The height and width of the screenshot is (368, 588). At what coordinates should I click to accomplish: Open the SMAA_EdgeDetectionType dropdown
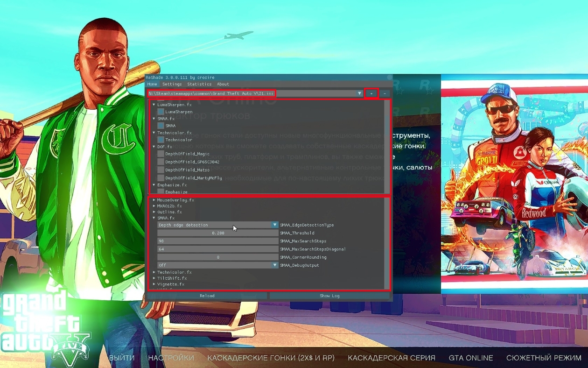click(x=218, y=225)
